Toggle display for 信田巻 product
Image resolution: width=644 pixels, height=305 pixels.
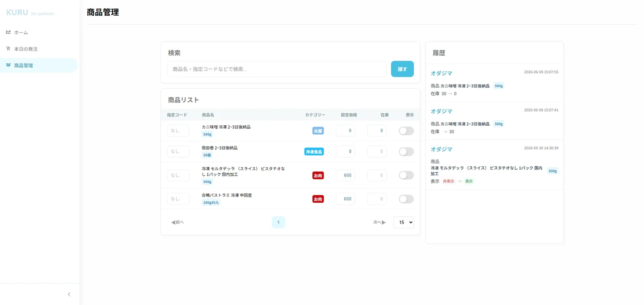[x=406, y=151]
